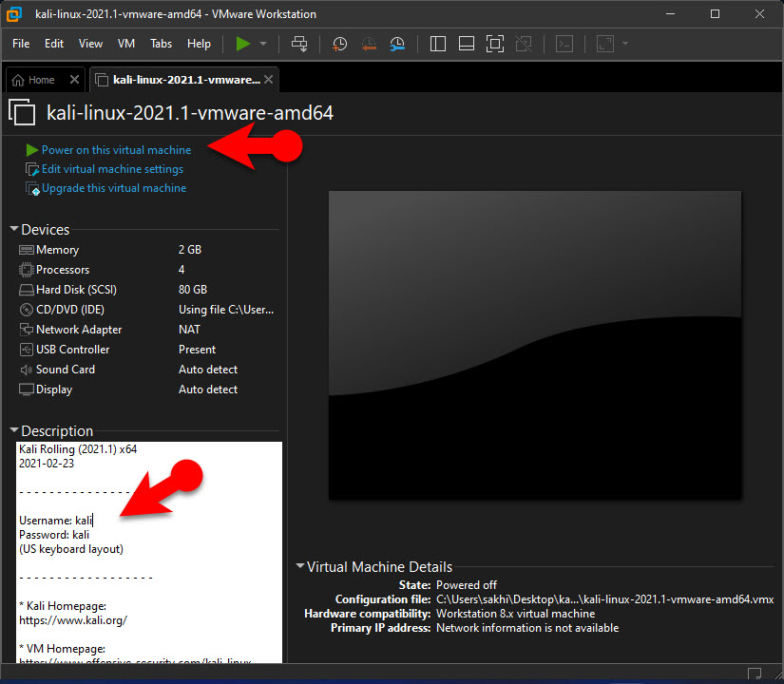The image size is (784, 684).
Task: Open the snapshot manager icon
Action: click(x=397, y=44)
